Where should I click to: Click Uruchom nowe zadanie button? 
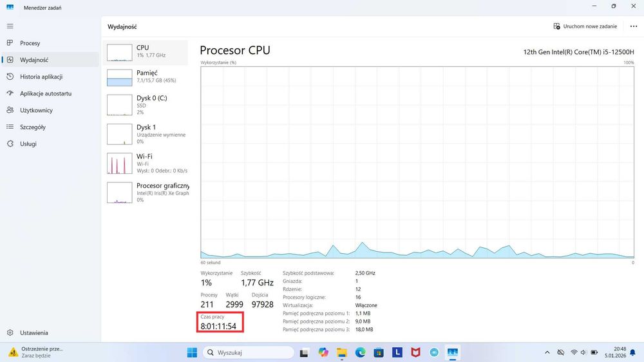point(585,26)
